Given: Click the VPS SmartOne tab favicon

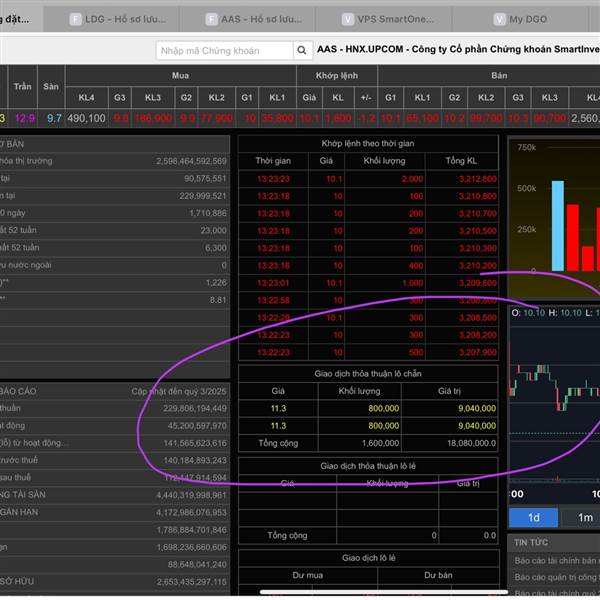Looking at the screenshot, I should 347,19.
